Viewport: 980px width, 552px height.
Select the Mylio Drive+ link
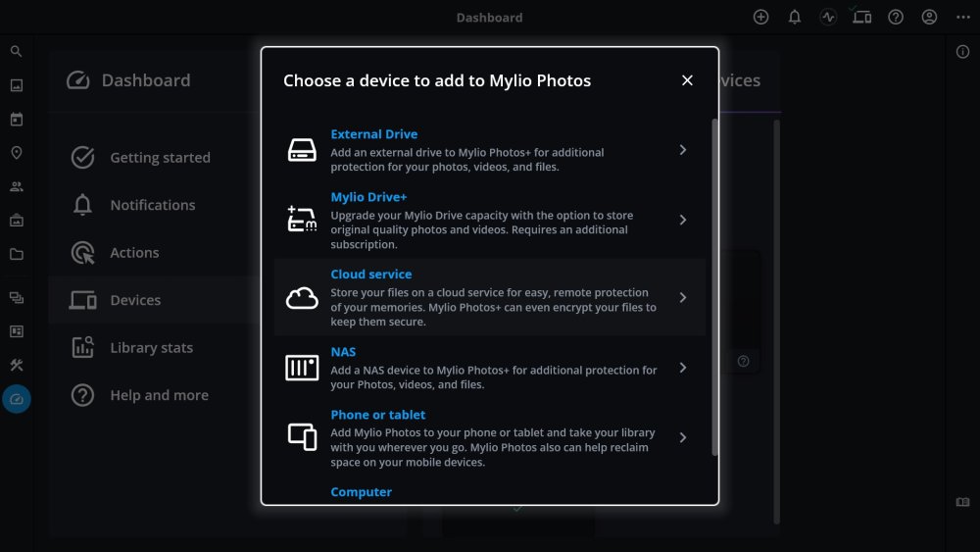pyautogui.click(x=368, y=197)
